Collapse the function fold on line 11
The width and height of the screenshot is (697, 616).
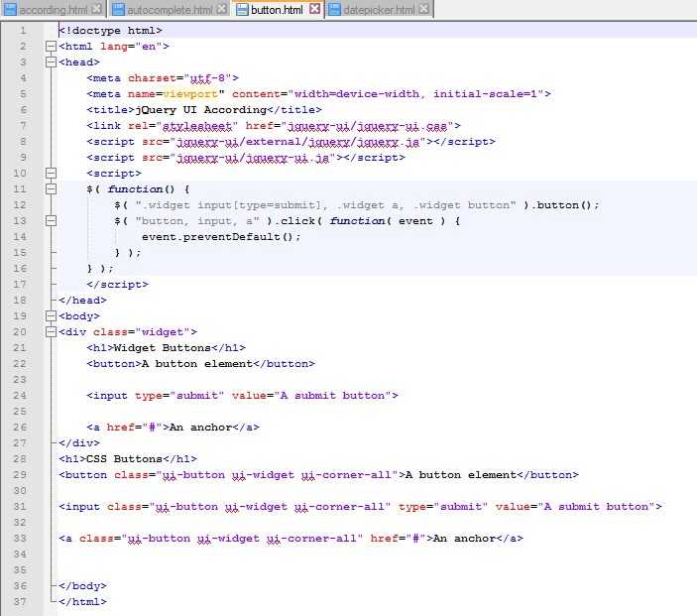52,189
